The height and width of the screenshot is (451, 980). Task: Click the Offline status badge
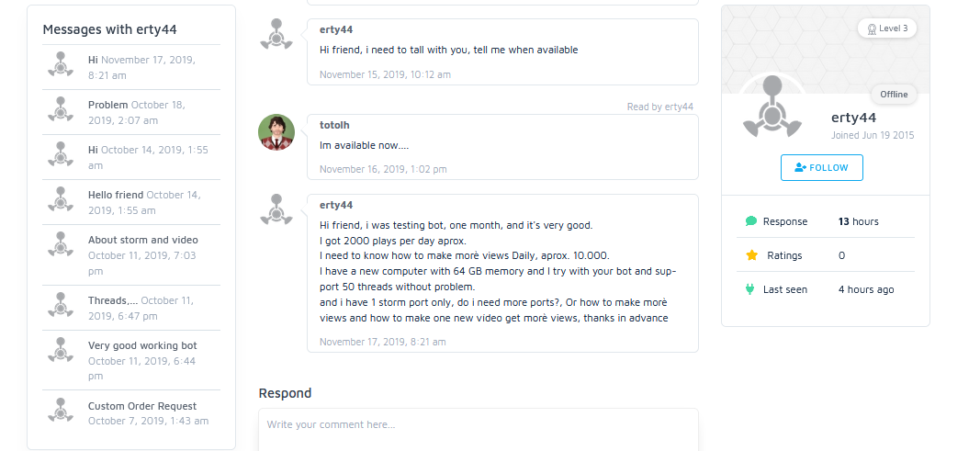(894, 94)
